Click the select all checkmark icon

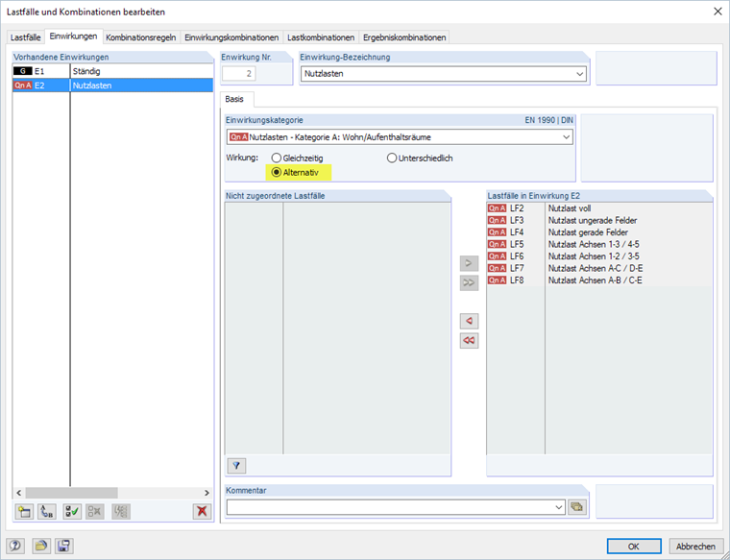pyautogui.click(x=72, y=512)
